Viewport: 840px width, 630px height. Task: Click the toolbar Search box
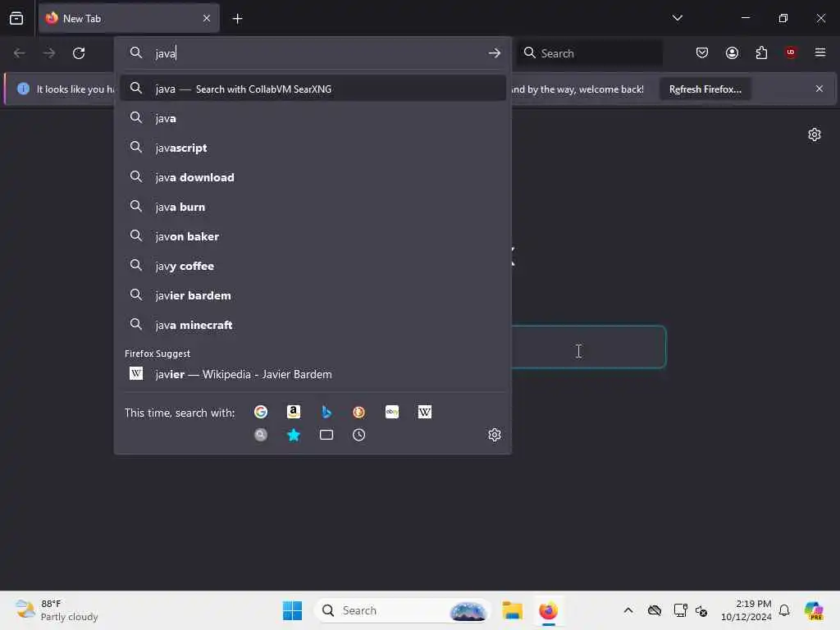(589, 53)
